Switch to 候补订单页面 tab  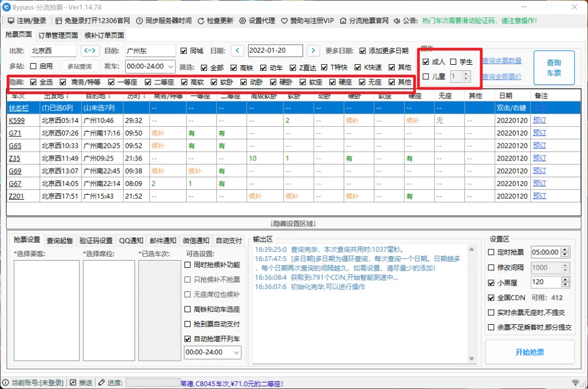[104, 35]
